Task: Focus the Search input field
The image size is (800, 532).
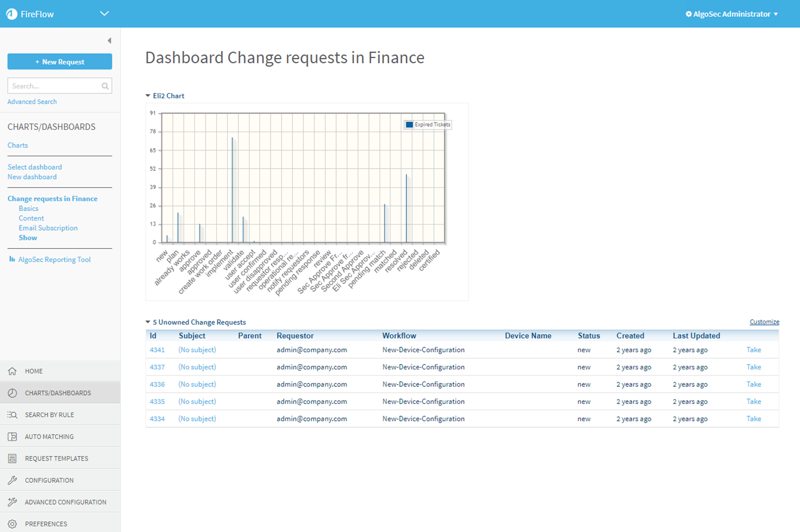Action: point(54,86)
